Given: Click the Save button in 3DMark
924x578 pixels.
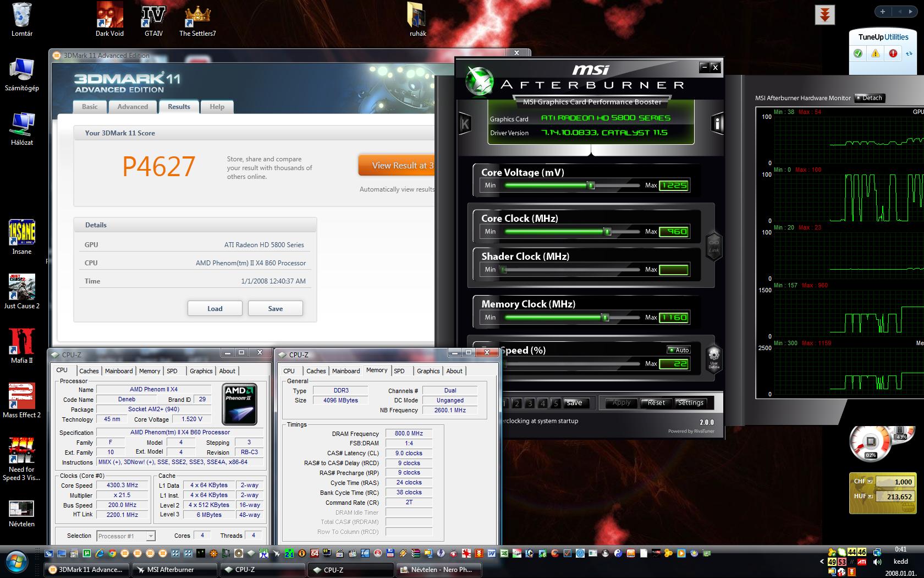Looking at the screenshot, I should coord(276,308).
